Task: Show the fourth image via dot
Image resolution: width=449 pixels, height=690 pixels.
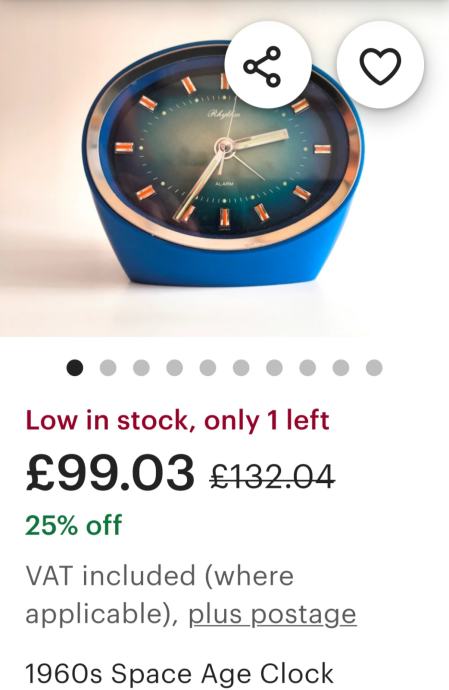Action: (x=174, y=367)
